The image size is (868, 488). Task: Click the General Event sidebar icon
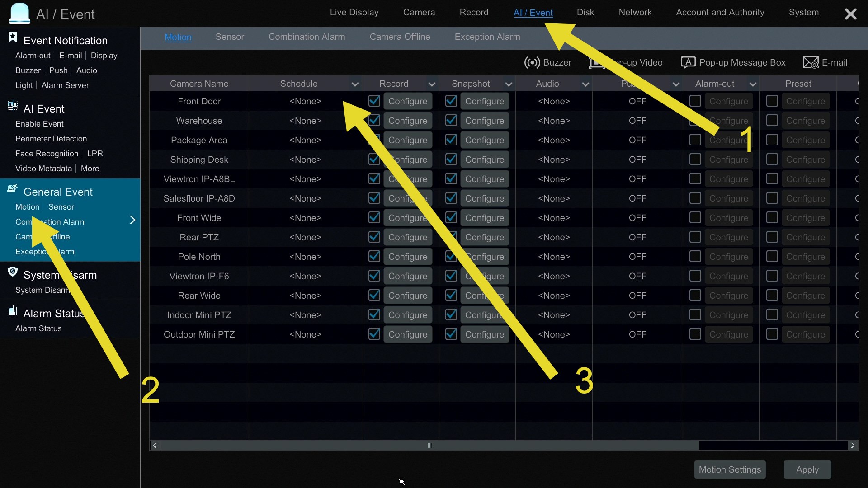[x=13, y=189]
